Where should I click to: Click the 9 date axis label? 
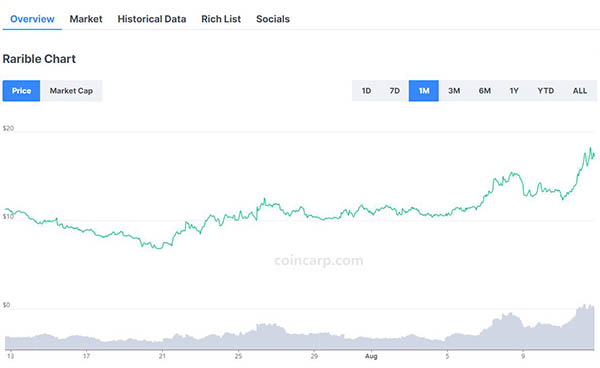tap(523, 356)
